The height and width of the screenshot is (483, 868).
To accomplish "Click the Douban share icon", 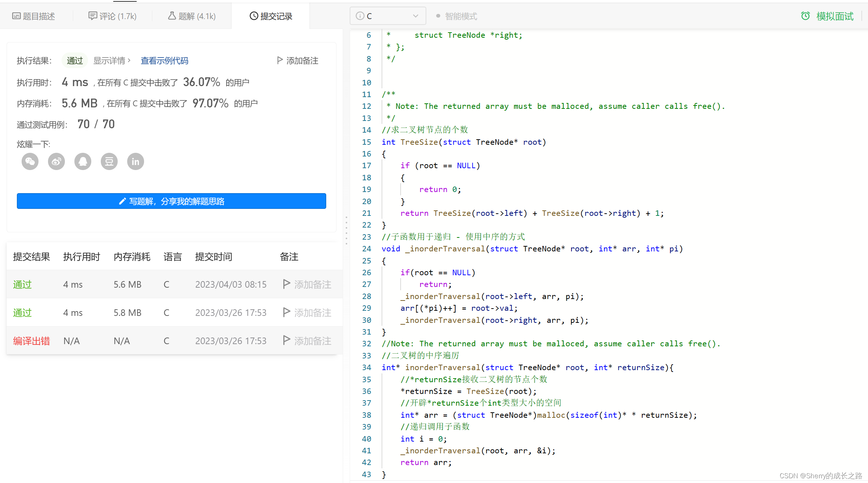I will point(109,161).
